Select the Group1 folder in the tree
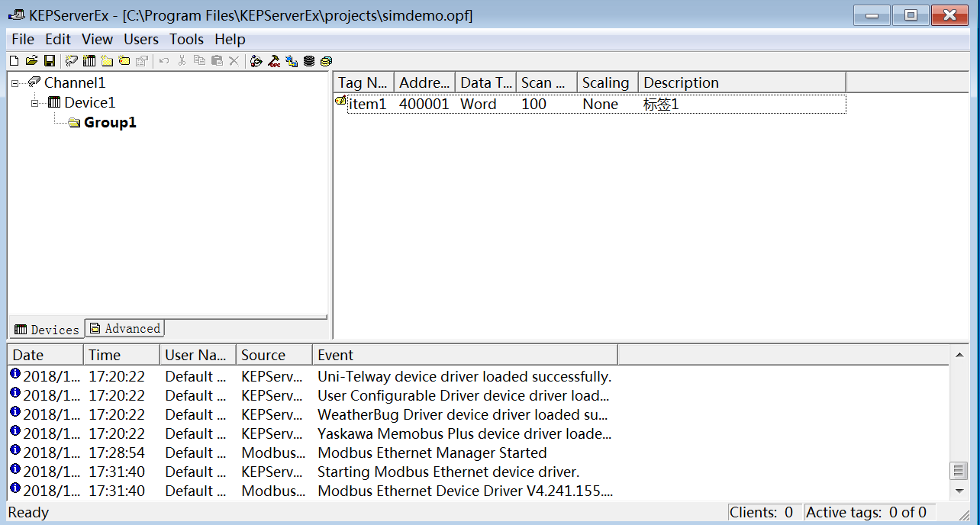Screen dimensions: 980x525 coord(109,123)
